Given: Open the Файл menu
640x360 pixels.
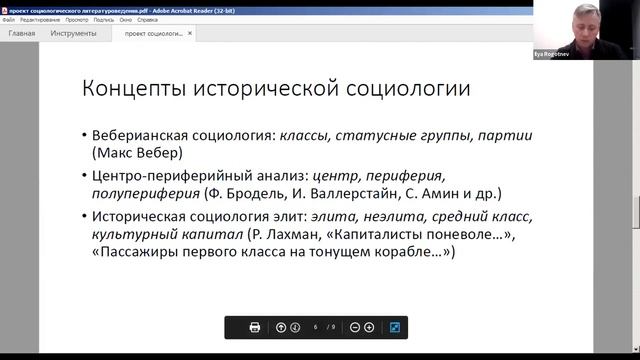Looking at the screenshot, I should (8, 20).
